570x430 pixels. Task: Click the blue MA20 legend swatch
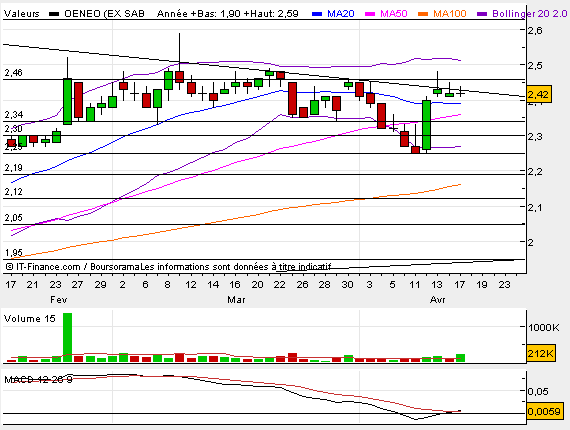[317, 14]
